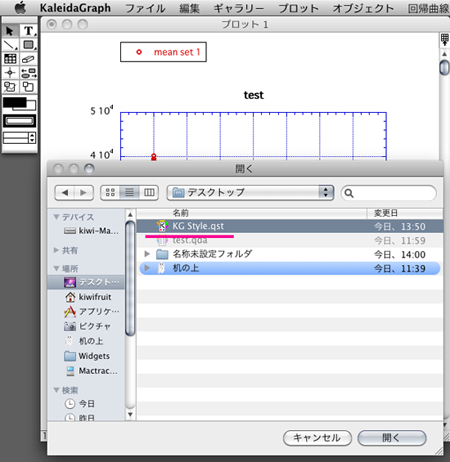The image size is (450, 462).
Task: Activate the eraser tool
Action: [x=28, y=59]
